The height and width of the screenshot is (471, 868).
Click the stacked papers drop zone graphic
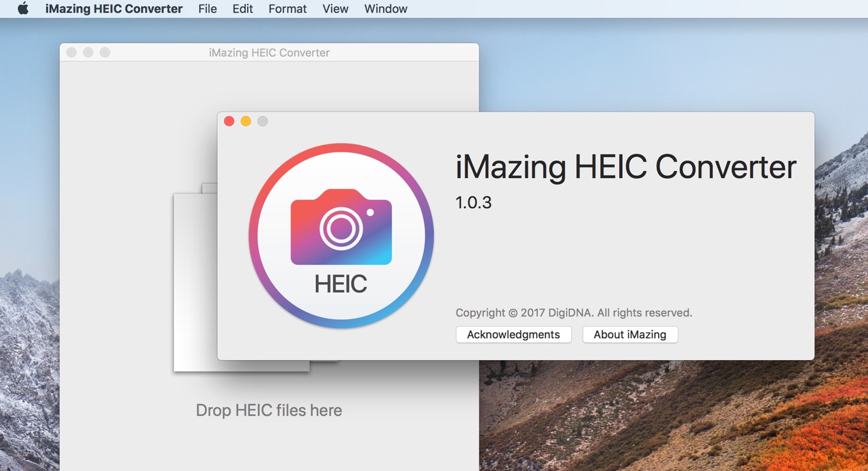point(195,278)
